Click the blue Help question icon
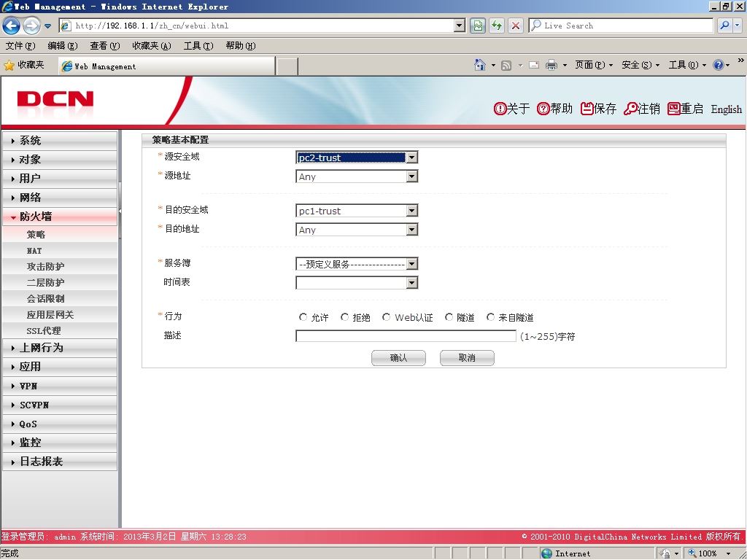Viewport: 747px width, 560px height. 718,65
